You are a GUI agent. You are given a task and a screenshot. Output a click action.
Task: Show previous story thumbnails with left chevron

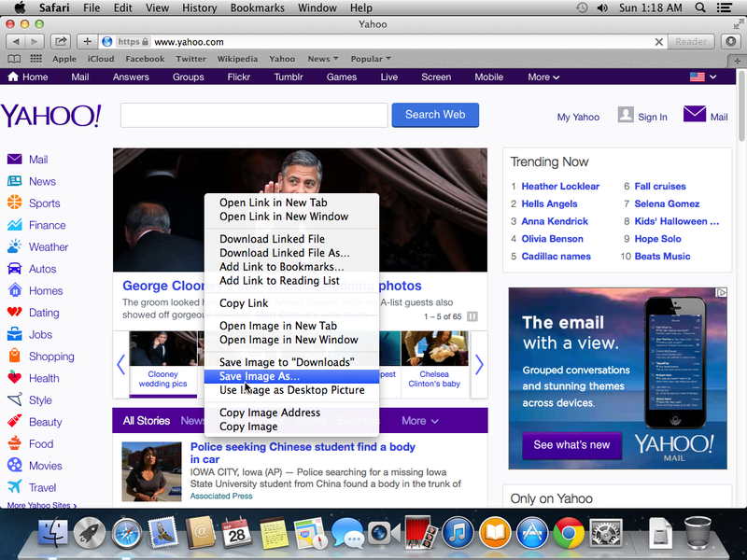click(121, 365)
